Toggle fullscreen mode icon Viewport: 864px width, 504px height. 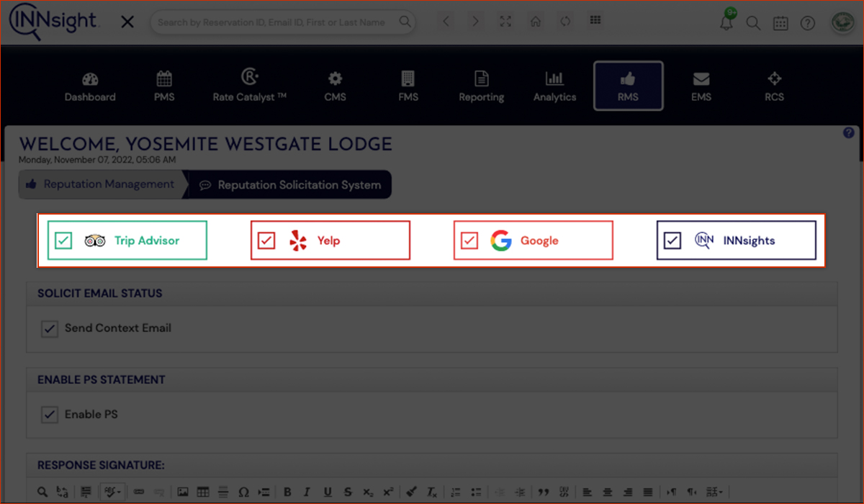click(x=505, y=22)
